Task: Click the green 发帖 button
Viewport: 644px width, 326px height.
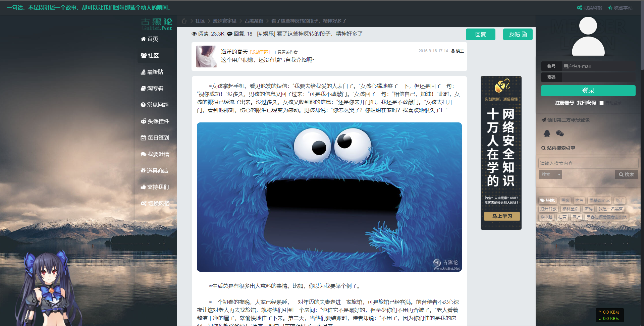Action: click(518, 34)
